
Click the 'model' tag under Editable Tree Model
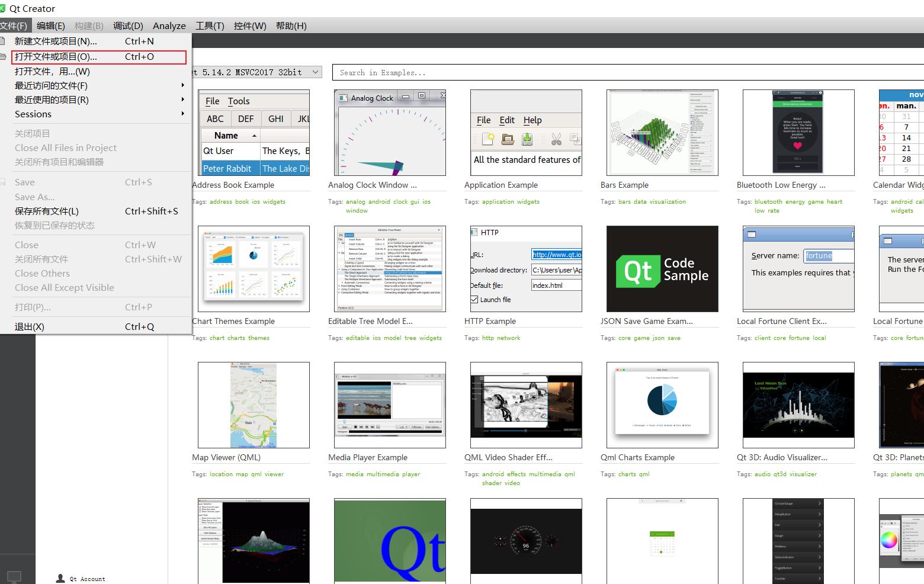click(x=392, y=338)
